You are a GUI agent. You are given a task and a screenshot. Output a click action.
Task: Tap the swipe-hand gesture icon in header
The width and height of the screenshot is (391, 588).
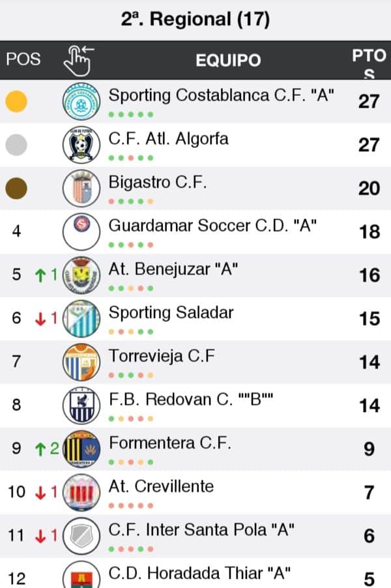[x=78, y=61]
